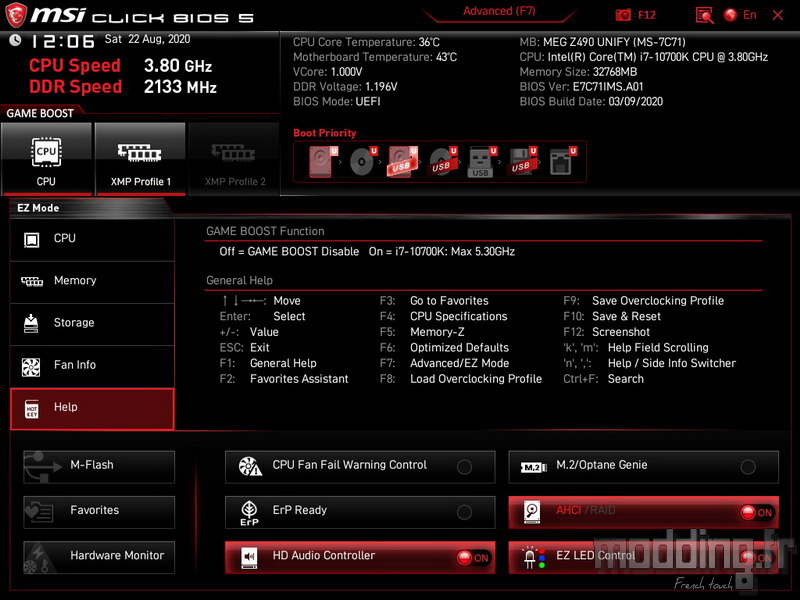
Task: Take a screenshot with the F12 camera icon
Action: click(x=623, y=15)
